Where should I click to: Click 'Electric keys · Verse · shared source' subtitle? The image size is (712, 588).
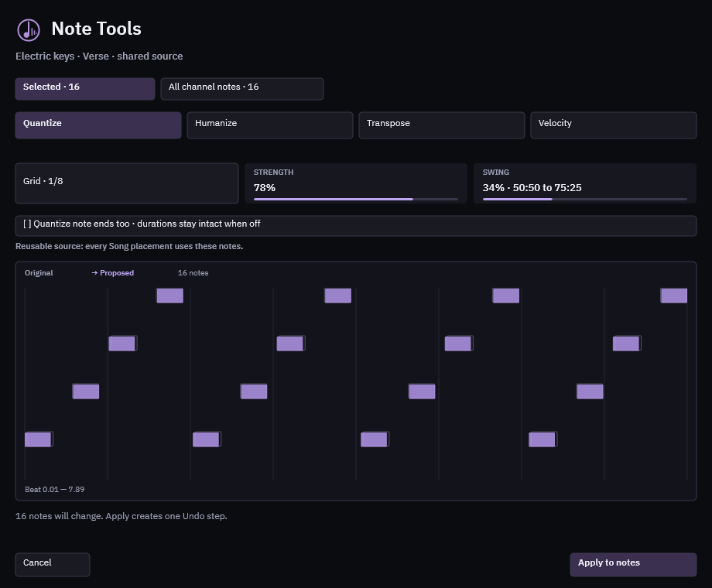tap(99, 56)
